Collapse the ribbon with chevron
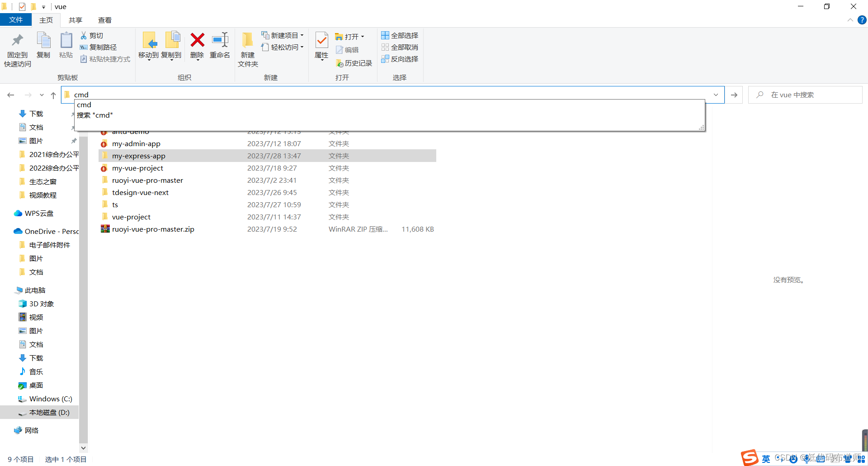 click(x=850, y=20)
